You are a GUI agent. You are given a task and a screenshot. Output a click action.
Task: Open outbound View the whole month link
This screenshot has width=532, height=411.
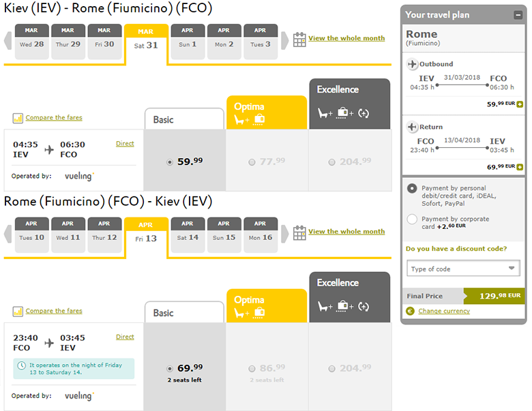346,38
